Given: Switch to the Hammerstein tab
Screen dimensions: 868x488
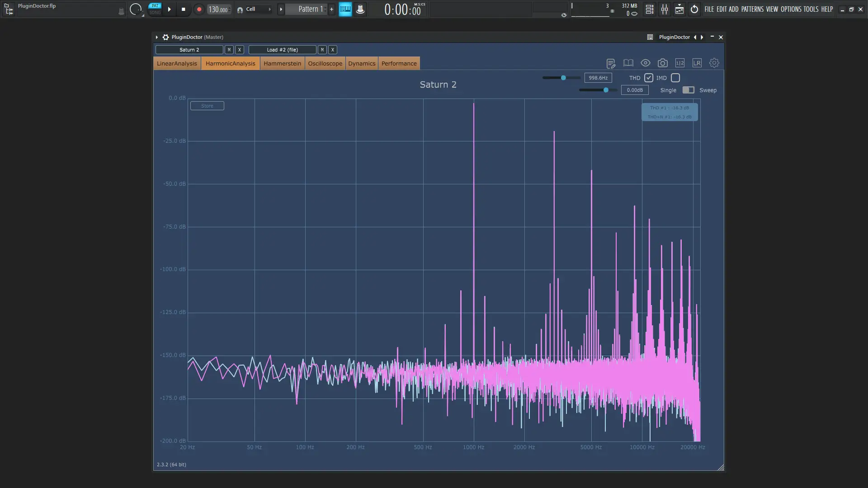Looking at the screenshot, I should [x=282, y=63].
